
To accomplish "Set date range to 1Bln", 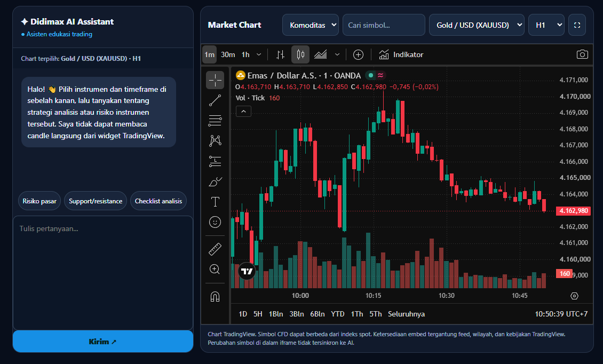I will 276,314.
